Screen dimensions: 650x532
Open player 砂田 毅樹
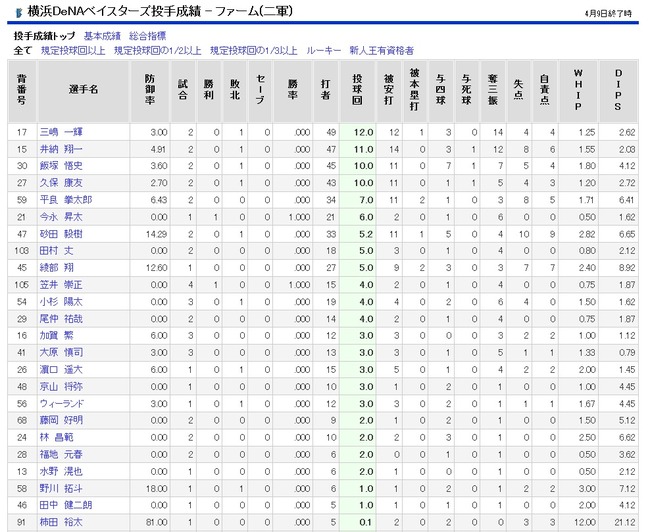[61, 234]
